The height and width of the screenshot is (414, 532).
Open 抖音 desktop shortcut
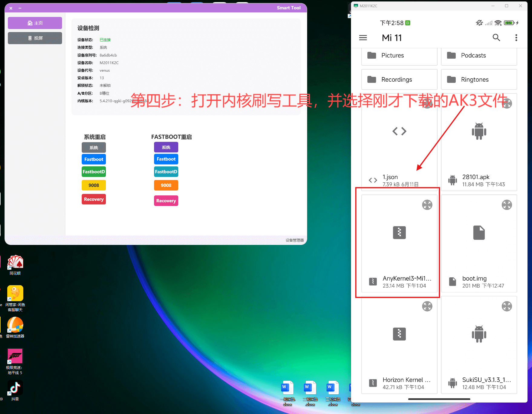tap(15, 391)
